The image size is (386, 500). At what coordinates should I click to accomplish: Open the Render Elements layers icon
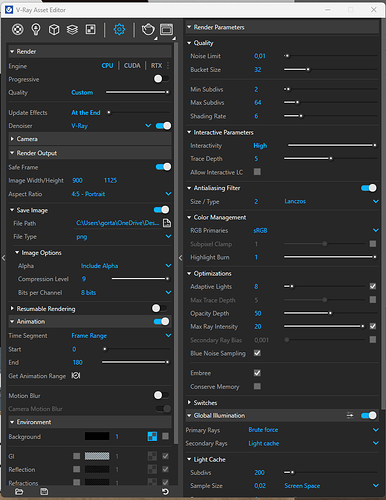tap(72, 30)
